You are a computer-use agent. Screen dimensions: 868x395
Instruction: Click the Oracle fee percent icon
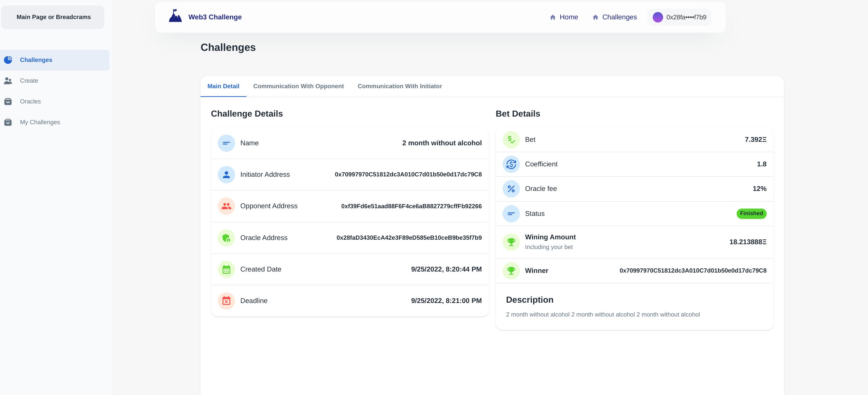(x=511, y=189)
